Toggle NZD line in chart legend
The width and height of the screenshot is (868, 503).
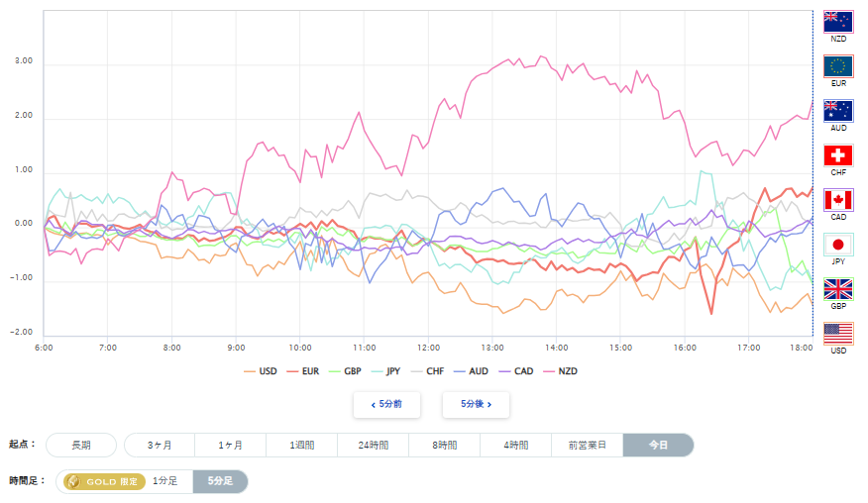(560, 371)
